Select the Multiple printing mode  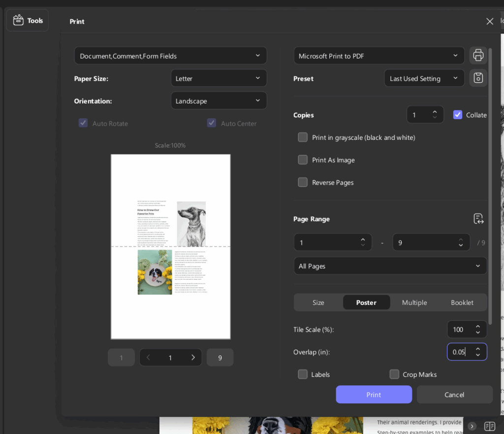414,302
